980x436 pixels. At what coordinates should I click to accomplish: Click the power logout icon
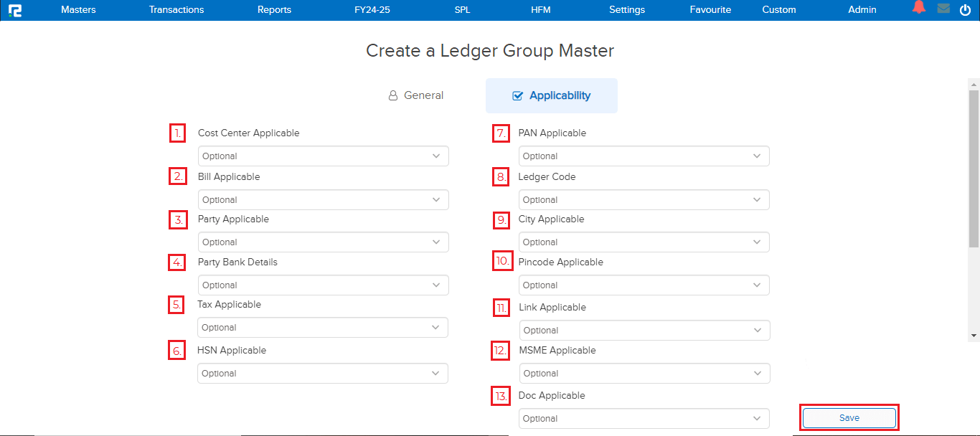pyautogui.click(x=965, y=10)
